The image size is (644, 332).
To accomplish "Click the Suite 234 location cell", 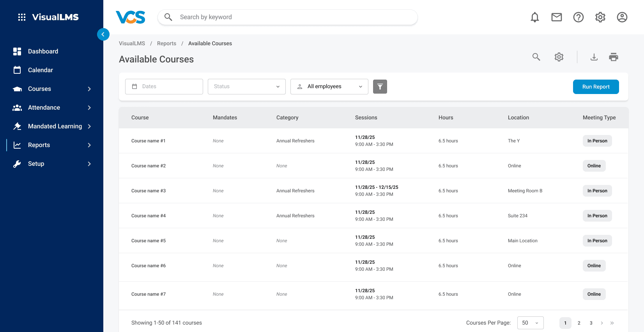I will pyautogui.click(x=518, y=216).
